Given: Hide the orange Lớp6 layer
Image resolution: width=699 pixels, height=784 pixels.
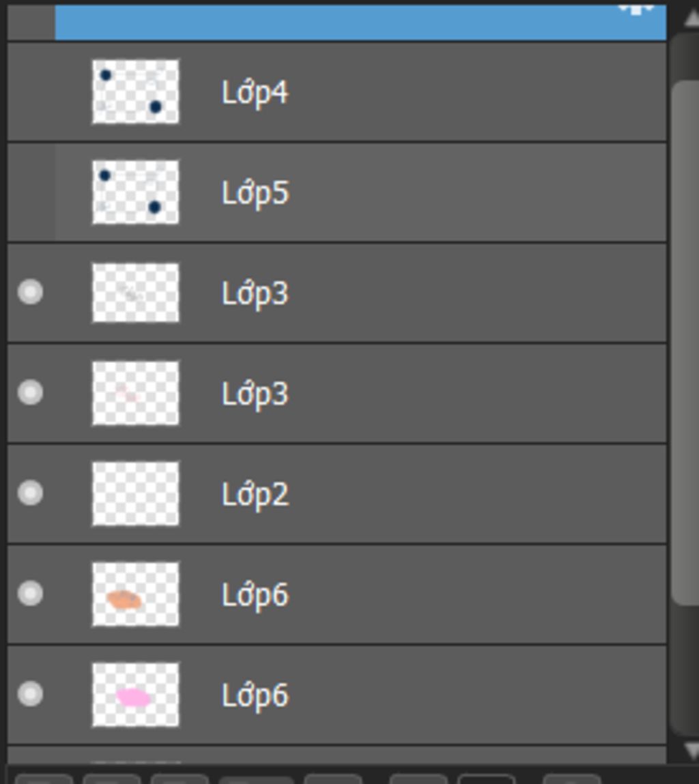Looking at the screenshot, I should click(30, 594).
